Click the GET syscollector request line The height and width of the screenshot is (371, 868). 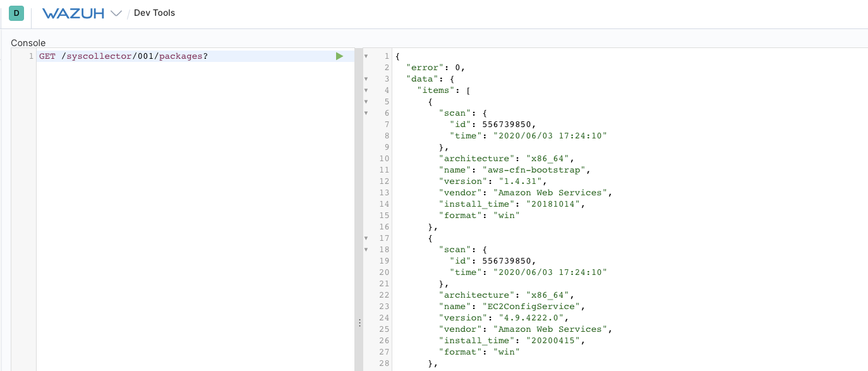(x=123, y=56)
